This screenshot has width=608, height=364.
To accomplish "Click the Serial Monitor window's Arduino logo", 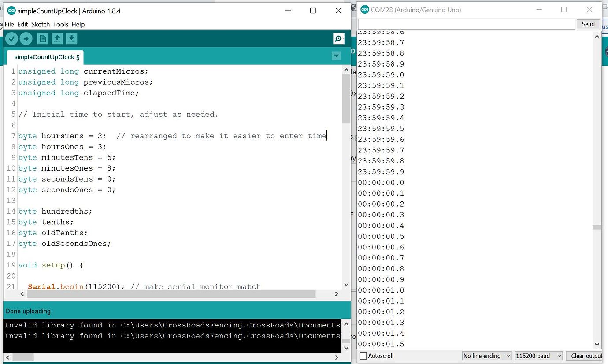I will coord(365,9).
